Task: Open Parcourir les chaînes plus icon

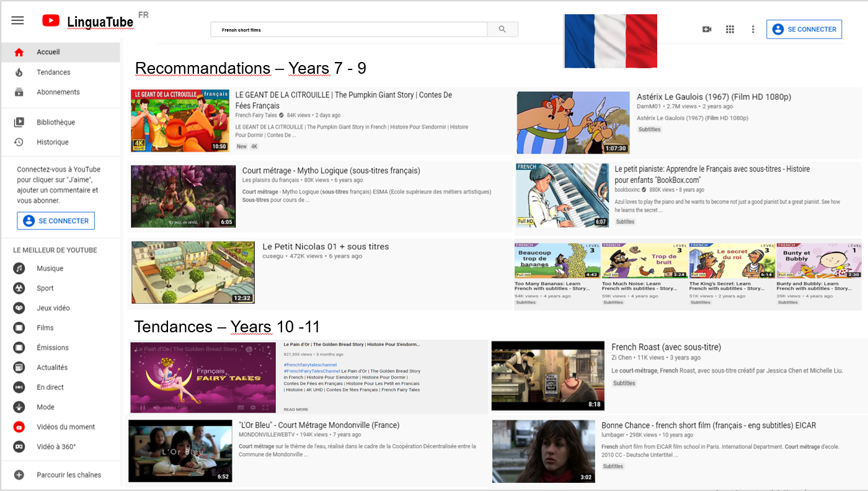Action: [x=19, y=475]
